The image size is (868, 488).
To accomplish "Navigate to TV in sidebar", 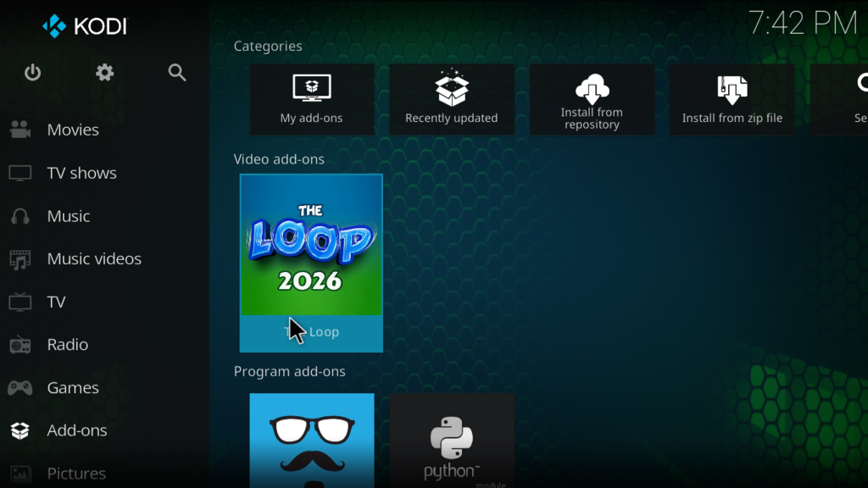I will click(x=56, y=302).
